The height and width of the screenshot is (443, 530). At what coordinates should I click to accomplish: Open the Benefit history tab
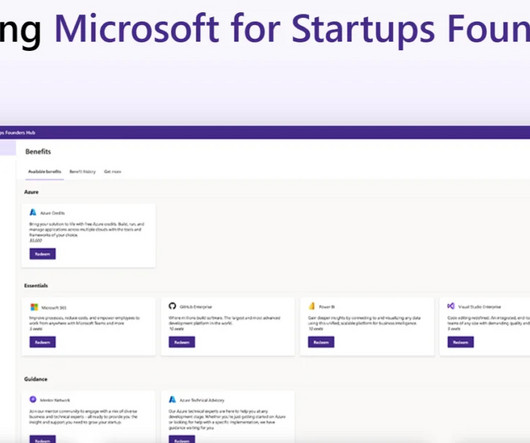[x=82, y=172]
